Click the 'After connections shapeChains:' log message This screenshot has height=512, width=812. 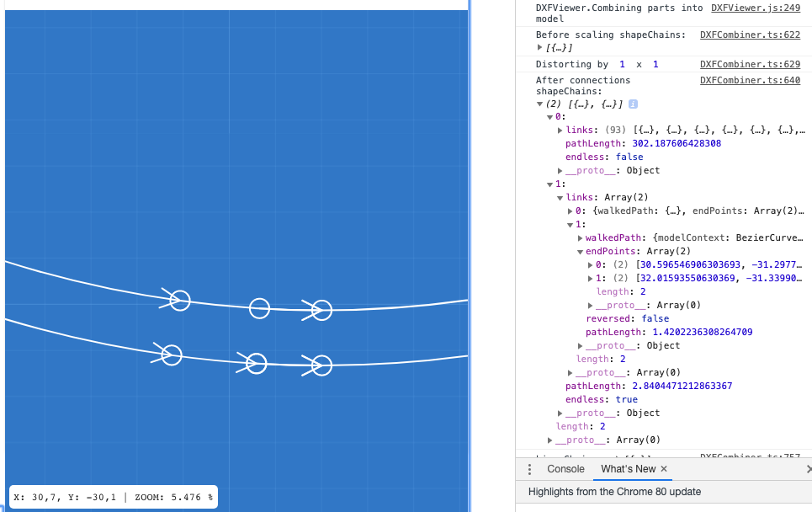tap(583, 86)
